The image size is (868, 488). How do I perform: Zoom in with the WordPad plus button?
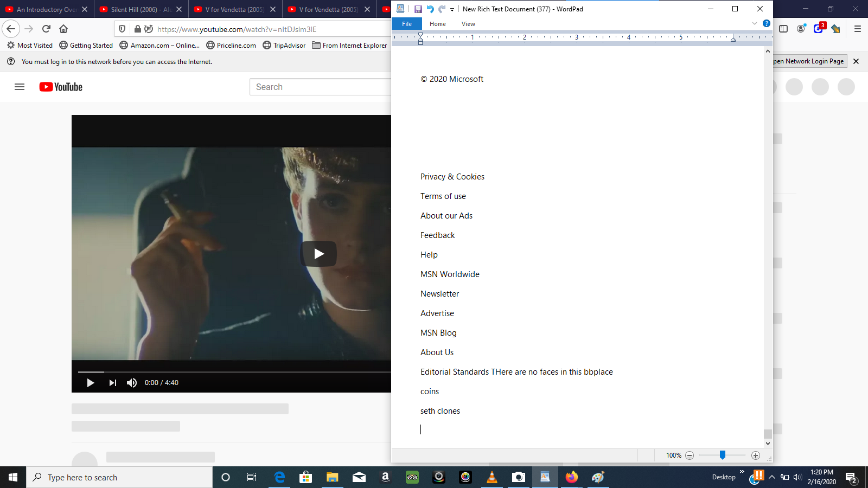[x=756, y=455]
